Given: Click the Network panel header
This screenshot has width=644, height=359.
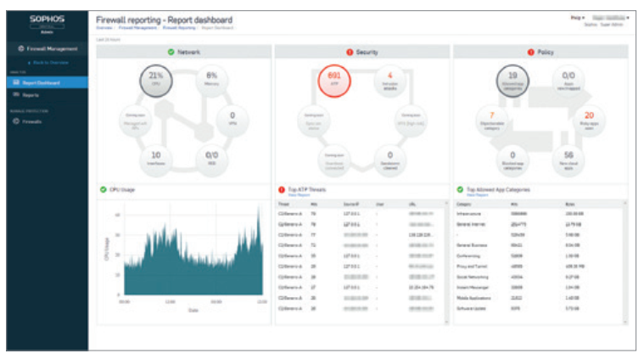Looking at the screenshot, I should 183,52.
